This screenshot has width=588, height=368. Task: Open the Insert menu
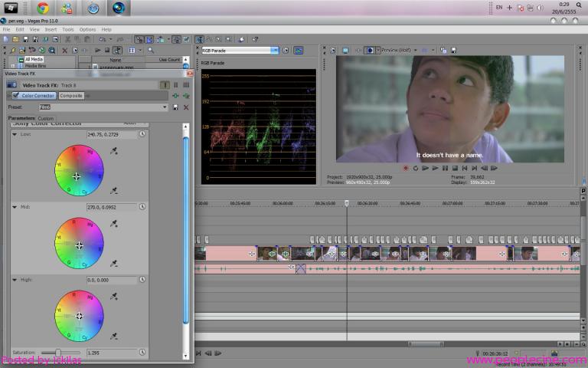[x=51, y=29]
